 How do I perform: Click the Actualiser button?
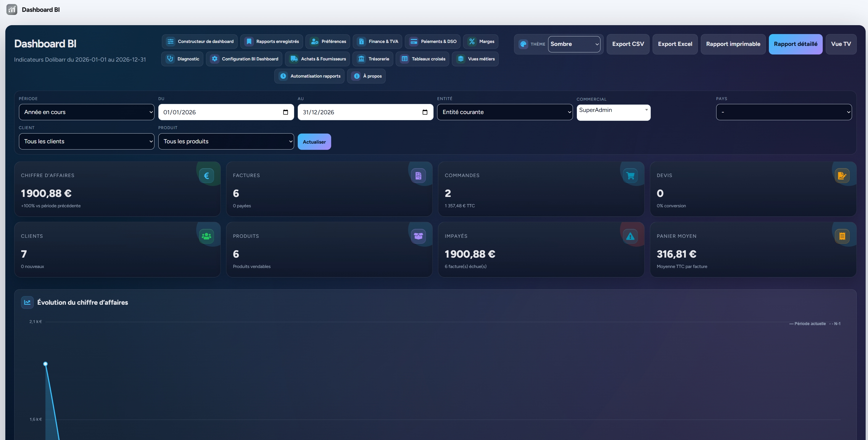314,142
